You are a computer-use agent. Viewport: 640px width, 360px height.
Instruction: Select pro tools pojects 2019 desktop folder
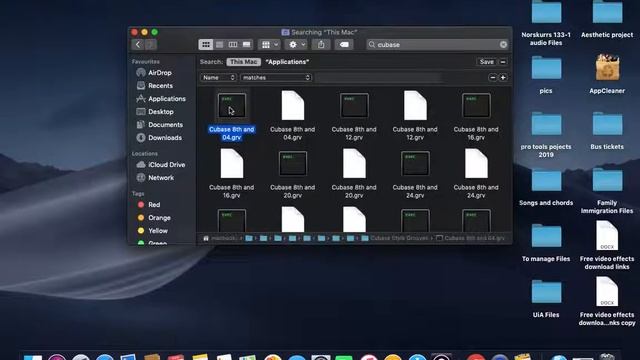pos(546,124)
